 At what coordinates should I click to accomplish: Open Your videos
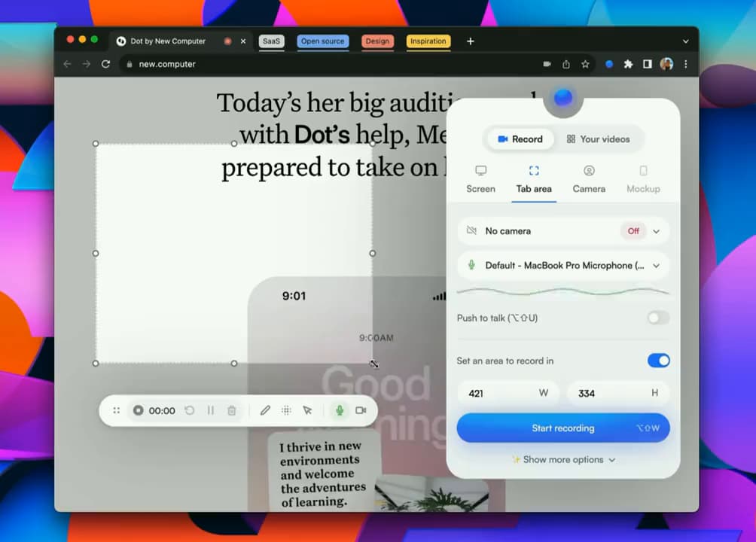598,139
